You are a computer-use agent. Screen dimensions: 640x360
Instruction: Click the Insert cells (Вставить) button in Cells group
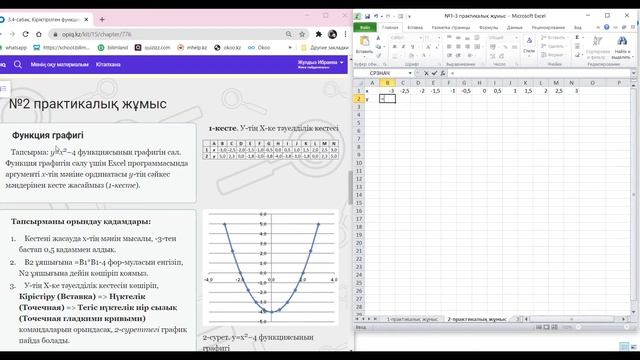(x=553, y=38)
